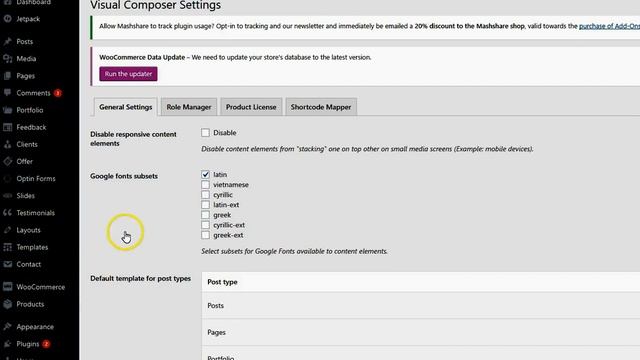Click the Default template for post types label

click(x=140, y=278)
